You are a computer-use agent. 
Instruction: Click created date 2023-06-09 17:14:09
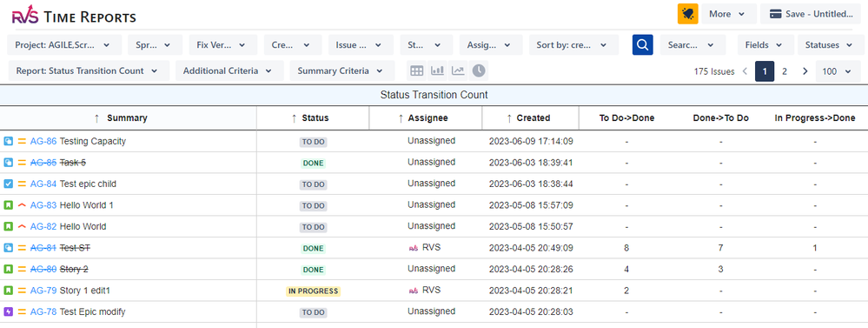[531, 141]
